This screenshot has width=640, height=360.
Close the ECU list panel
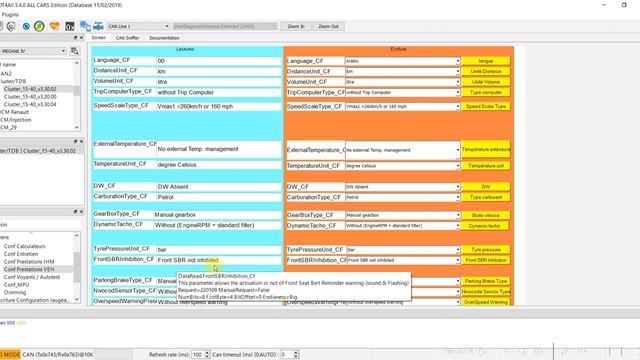tap(81, 38)
